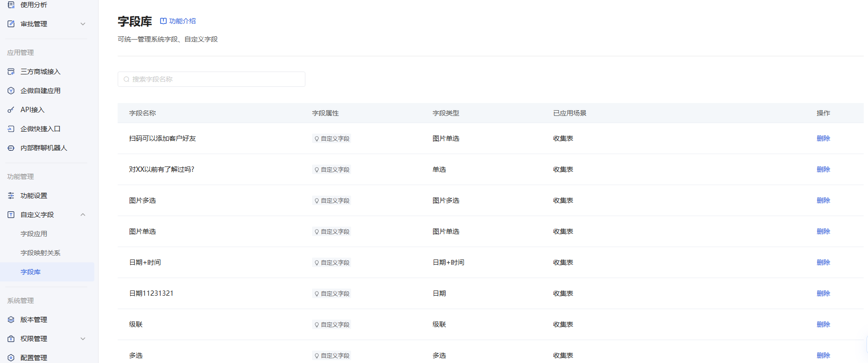Click the 搜索字段名称 search box
Image resolution: width=868 pixels, height=363 pixels.
pyautogui.click(x=212, y=79)
